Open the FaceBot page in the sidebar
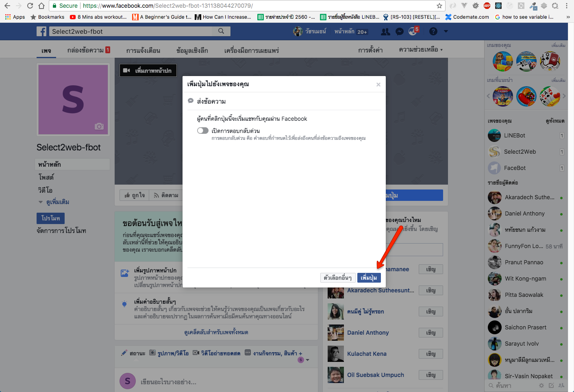The height and width of the screenshot is (392, 574). [526, 168]
